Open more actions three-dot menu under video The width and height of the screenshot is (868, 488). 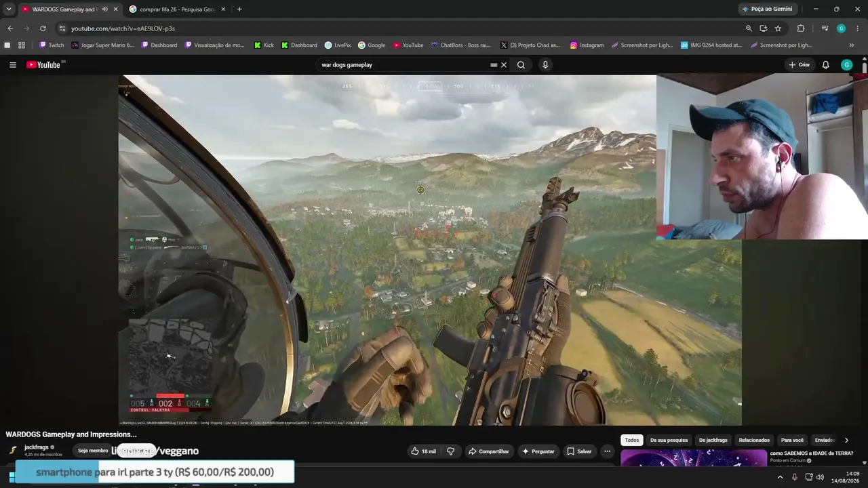pyautogui.click(x=608, y=451)
